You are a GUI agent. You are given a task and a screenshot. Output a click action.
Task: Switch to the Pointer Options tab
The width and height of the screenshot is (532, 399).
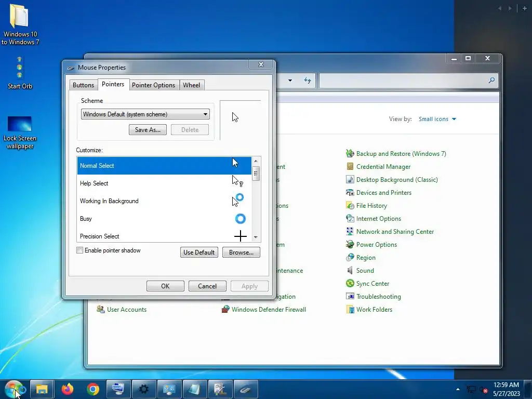pyautogui.click(x=153, y=85)
